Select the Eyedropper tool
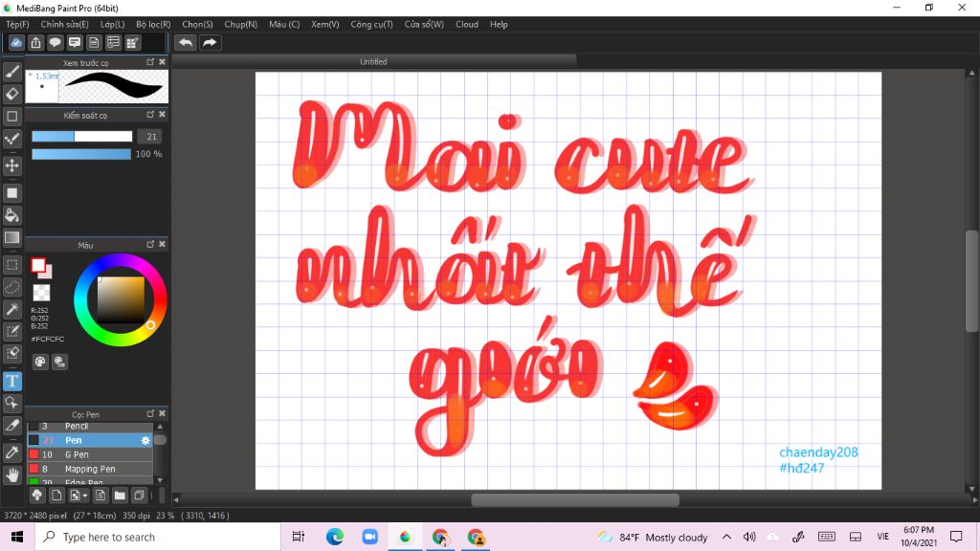The image size is (980, 551). click(x=11, y=452)
